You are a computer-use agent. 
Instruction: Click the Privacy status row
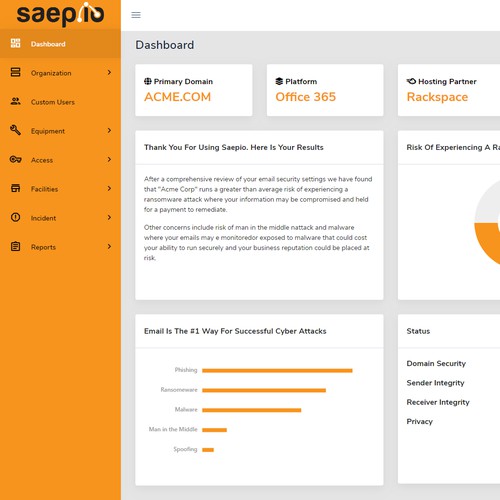click(x=419, y=421)
